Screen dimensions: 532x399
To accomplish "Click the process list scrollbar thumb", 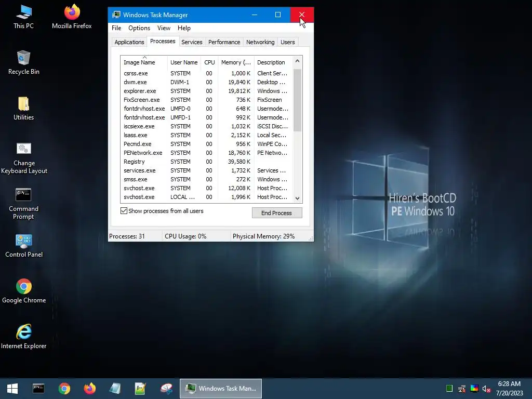I will click(x=297, y=100).
